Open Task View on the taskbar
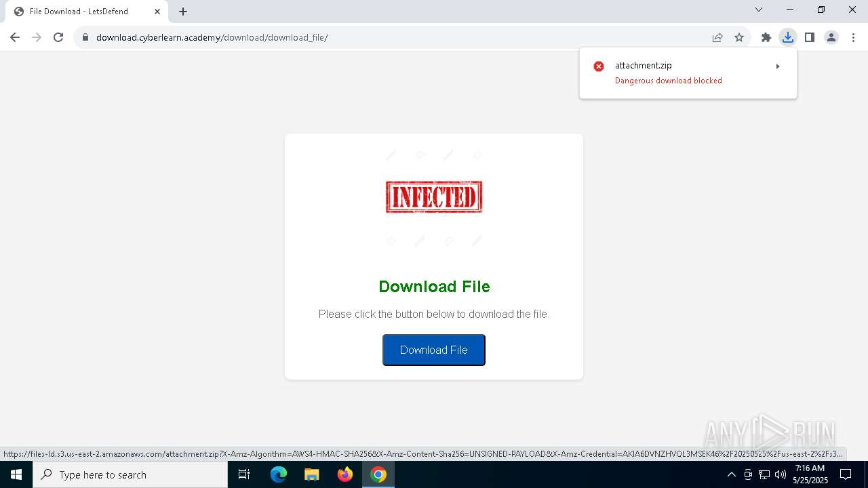This screenshot has width=868, height=488. [244, 474]
